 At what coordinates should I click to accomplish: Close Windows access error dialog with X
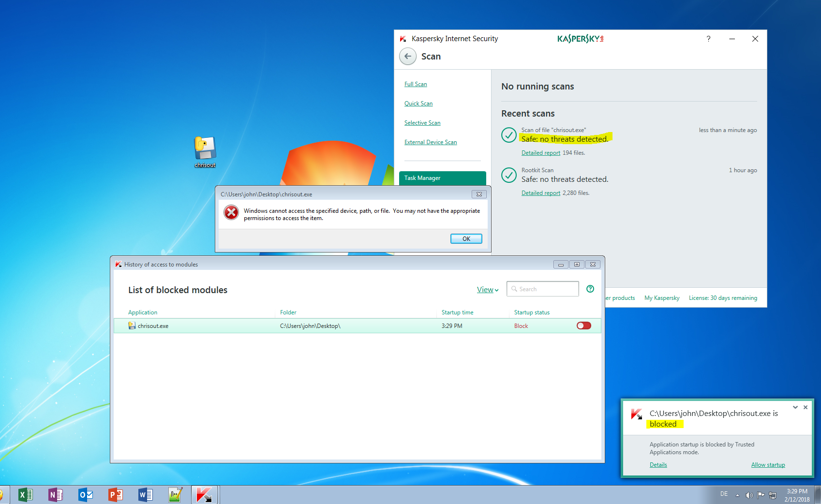pyautogui.click(x=479, y=194)
